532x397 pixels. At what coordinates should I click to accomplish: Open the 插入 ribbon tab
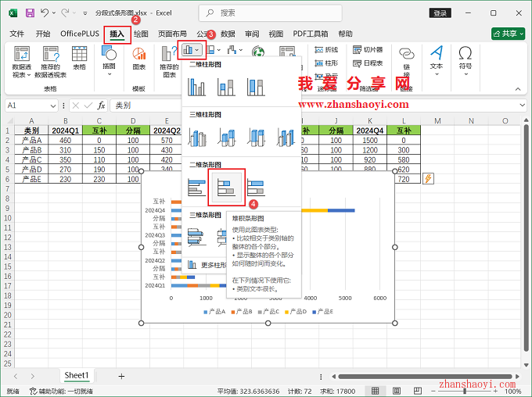coord(117,34)
